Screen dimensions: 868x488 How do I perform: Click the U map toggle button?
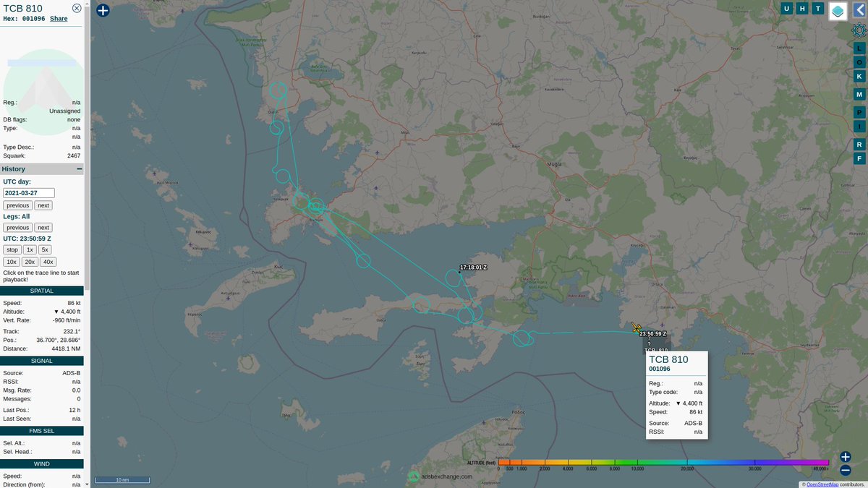(x=787, y=9)
